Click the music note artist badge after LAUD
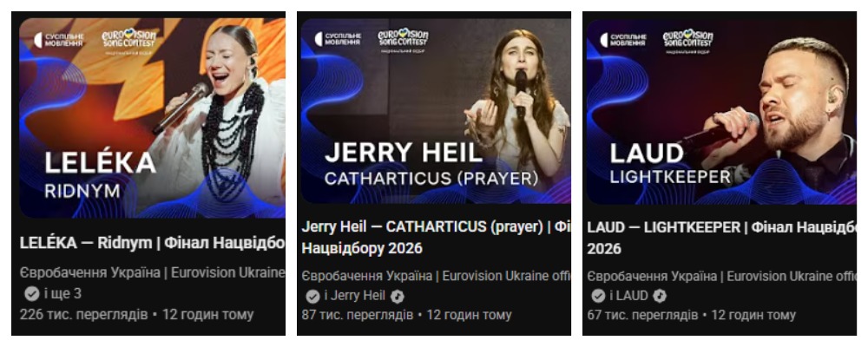The width and height of the screenshot is (868, 347). [x=660, y=296]
